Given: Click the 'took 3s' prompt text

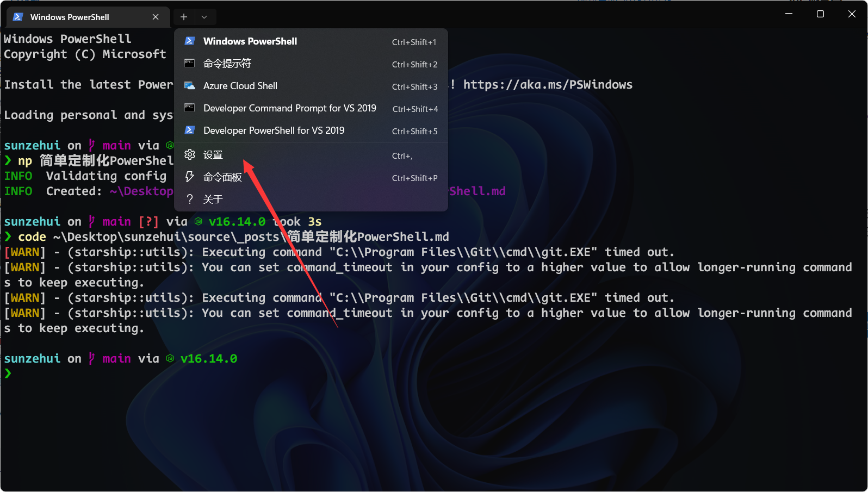Looking at the screenshot, I should point(297,221).
